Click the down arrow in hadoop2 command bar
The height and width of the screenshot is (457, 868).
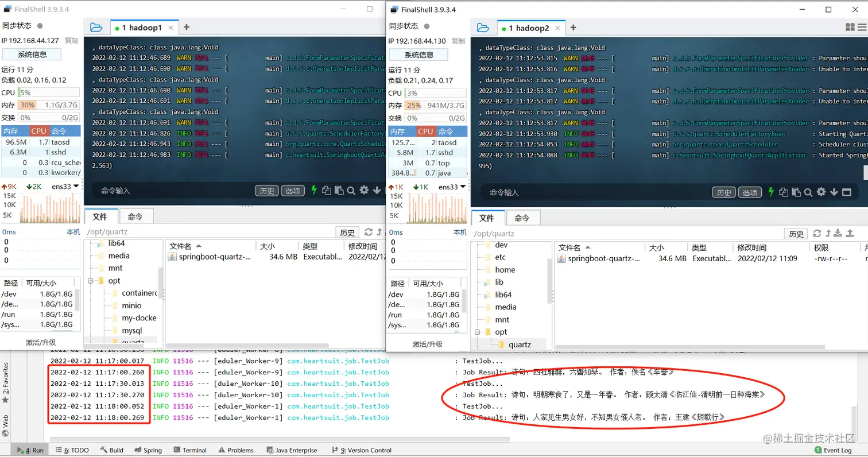click(834, 192)
